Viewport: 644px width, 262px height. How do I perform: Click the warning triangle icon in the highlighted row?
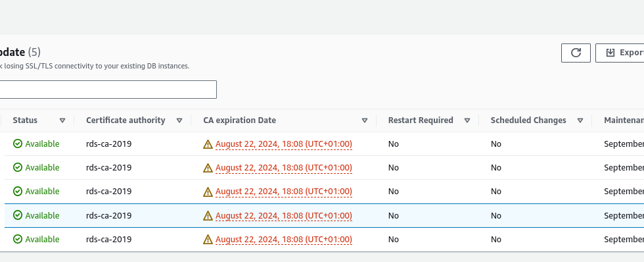coord(208,215)
